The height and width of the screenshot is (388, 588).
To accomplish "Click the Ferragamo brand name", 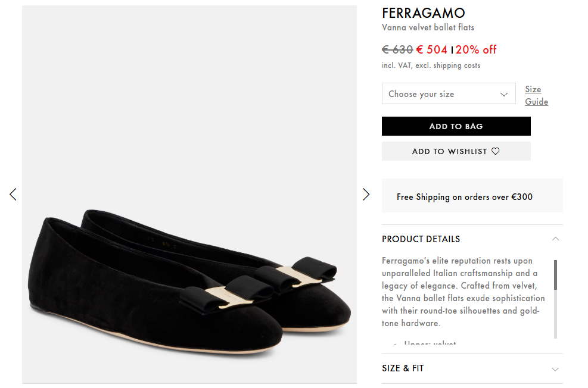I will point(423,13).
